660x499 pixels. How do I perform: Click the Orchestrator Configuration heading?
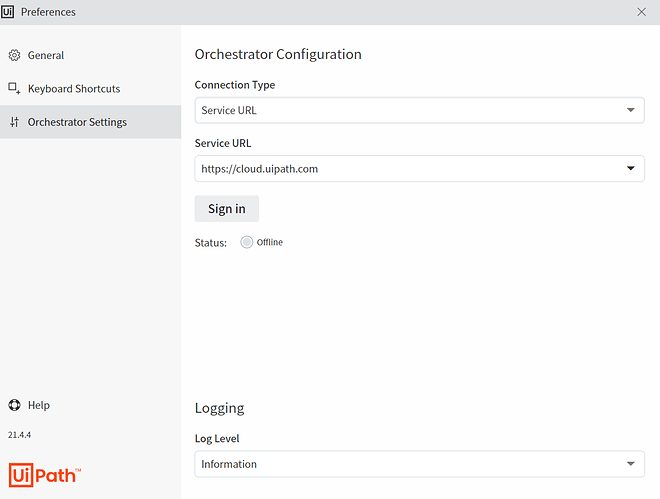[278, 54]
